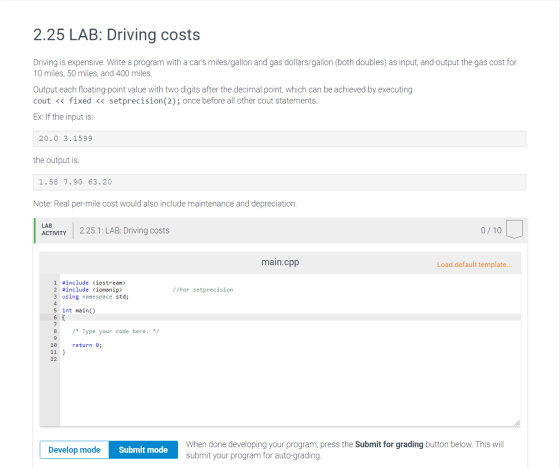Image resolution: width=560 pixels, height=468 pixels.
Task: Click the Load default template link
Action: click(x=474, y=265)
